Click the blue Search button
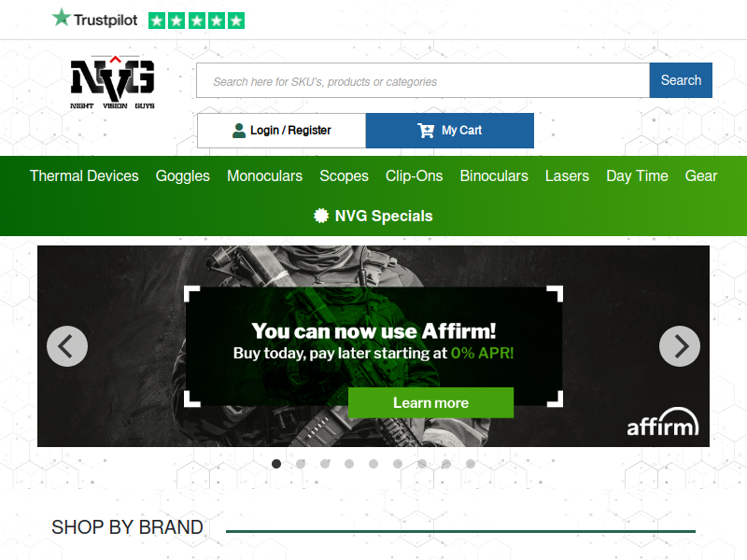Viewport: 747px width, 560px height. coord(681,80)
